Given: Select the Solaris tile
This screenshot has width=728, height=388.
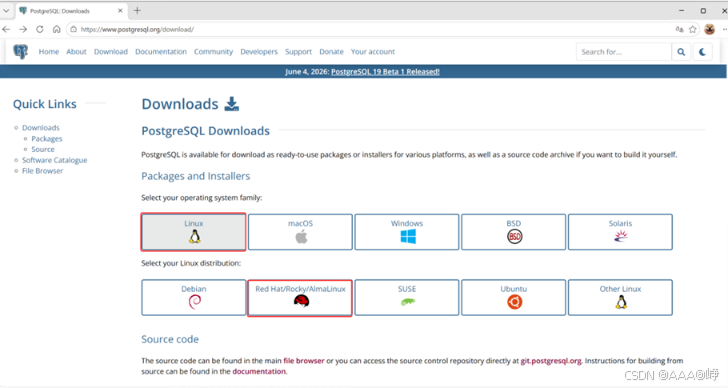Looking at the screenshot, I should tap(620, 232).
